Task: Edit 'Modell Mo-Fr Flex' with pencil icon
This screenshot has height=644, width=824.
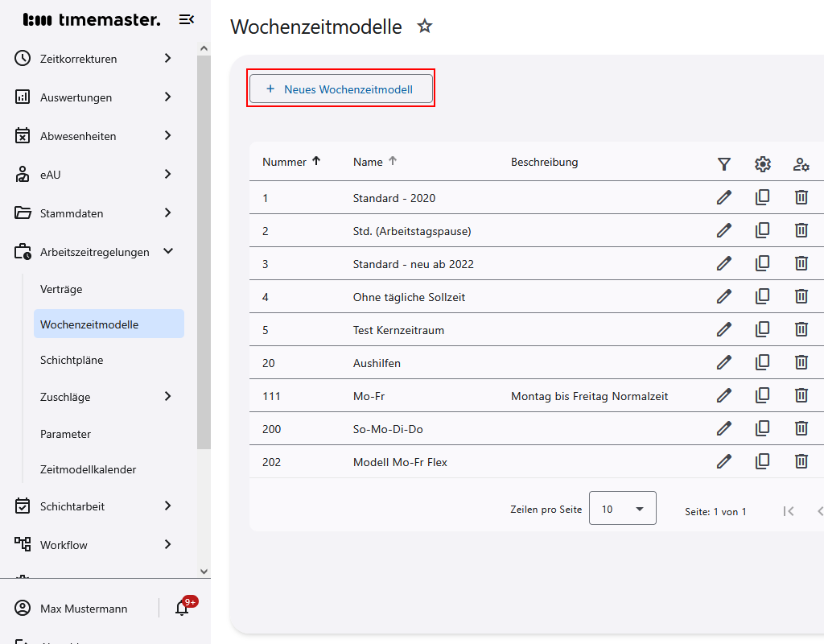Action: click(724, 461)
